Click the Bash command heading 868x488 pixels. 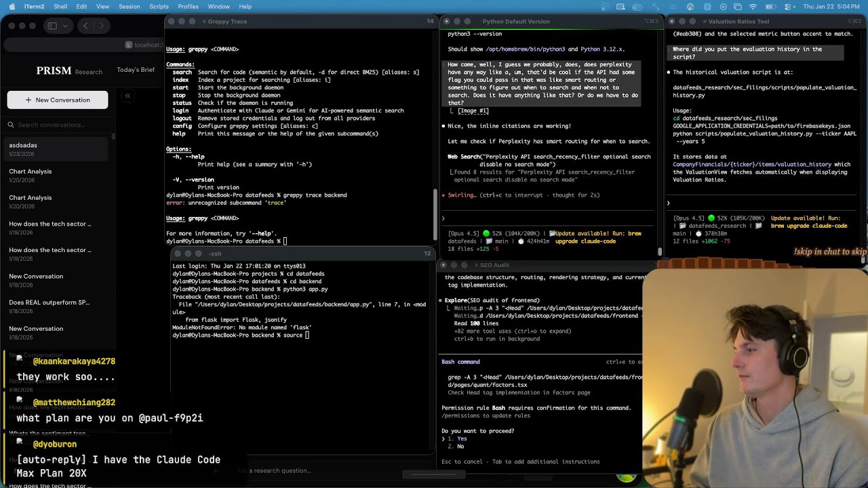coord(460,362)
